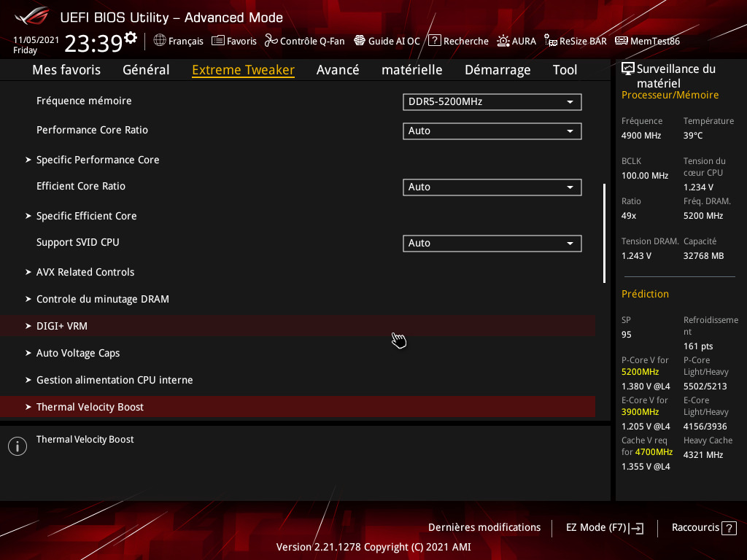Click the AURA lighting icon
The image size is (747, 560).
point(503,41)
